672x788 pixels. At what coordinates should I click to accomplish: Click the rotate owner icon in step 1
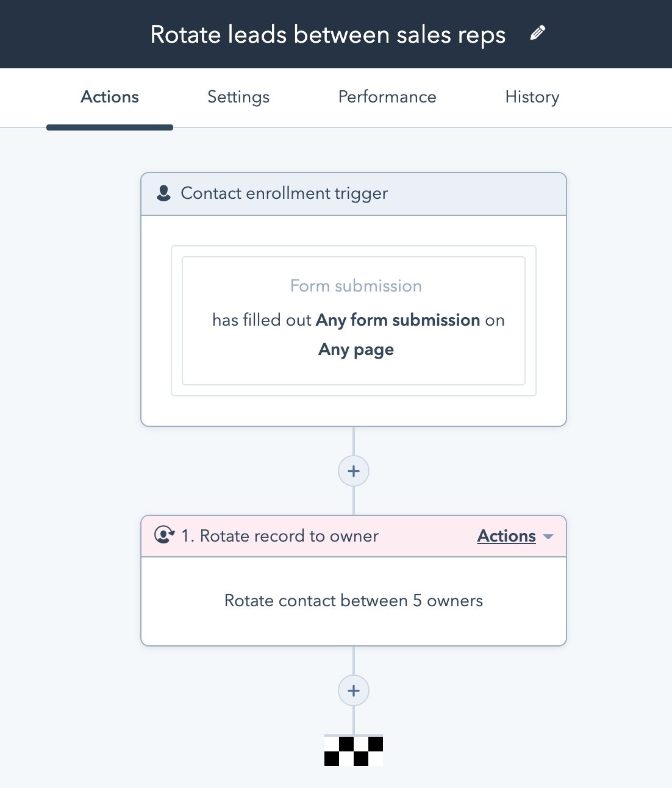pos(164,535)
